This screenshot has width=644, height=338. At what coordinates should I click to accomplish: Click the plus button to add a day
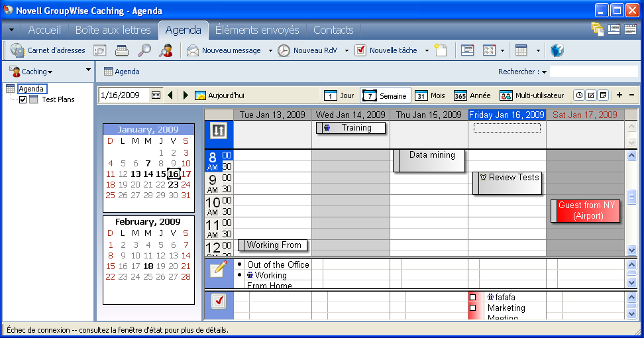click(x=619, y=95)
